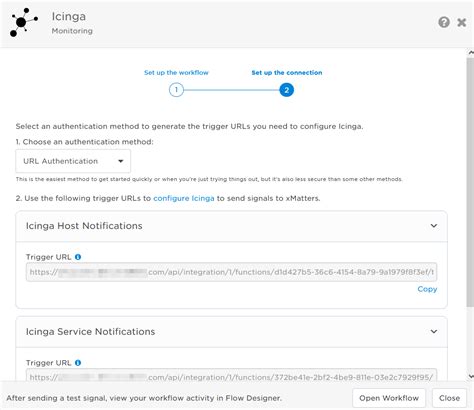474x410 pixels.
Task: Follow the 'configure Icinga' link
Action: (x=184, y=198)
